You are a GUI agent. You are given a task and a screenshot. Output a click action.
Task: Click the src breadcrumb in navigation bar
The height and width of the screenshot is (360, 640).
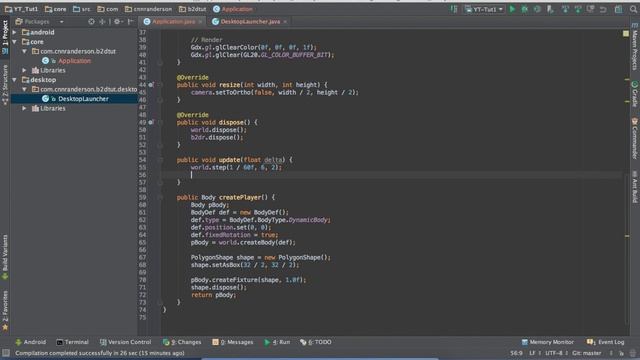pos(81,9)
